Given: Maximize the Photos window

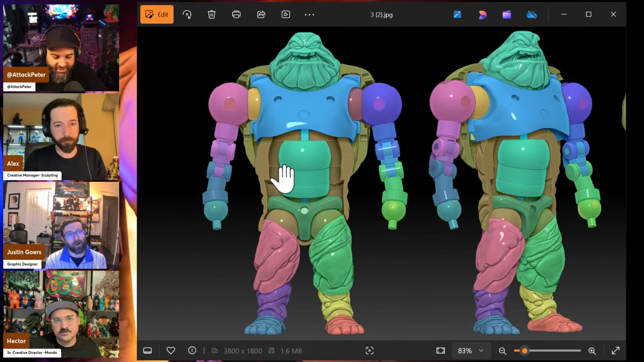Looking at the screenshot, I should click(x=589, y=15).
